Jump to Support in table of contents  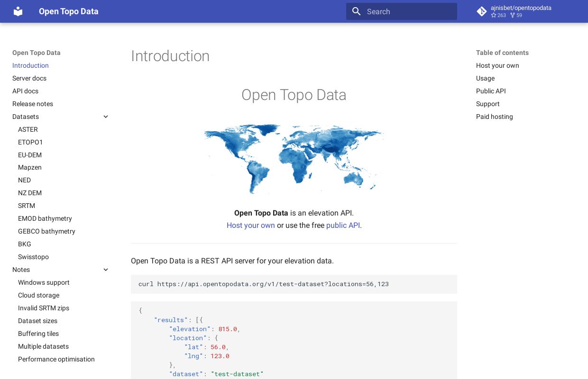coord(487,104)
